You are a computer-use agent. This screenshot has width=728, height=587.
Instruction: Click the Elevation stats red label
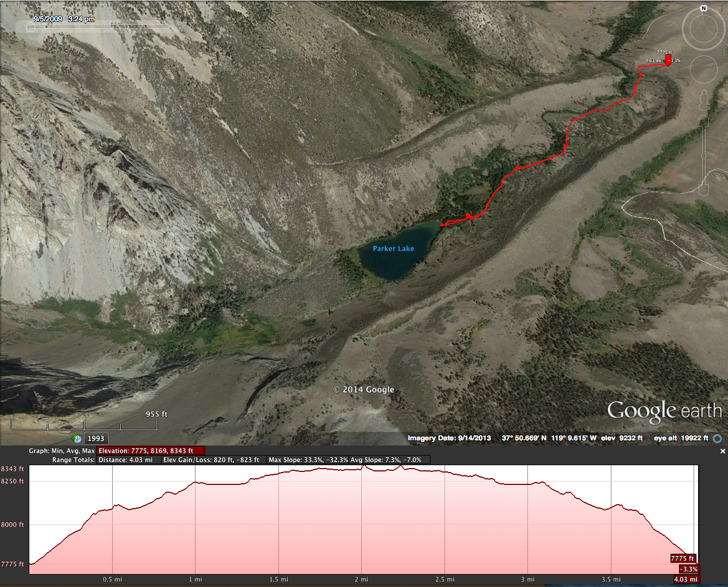(x=150, y=451)
